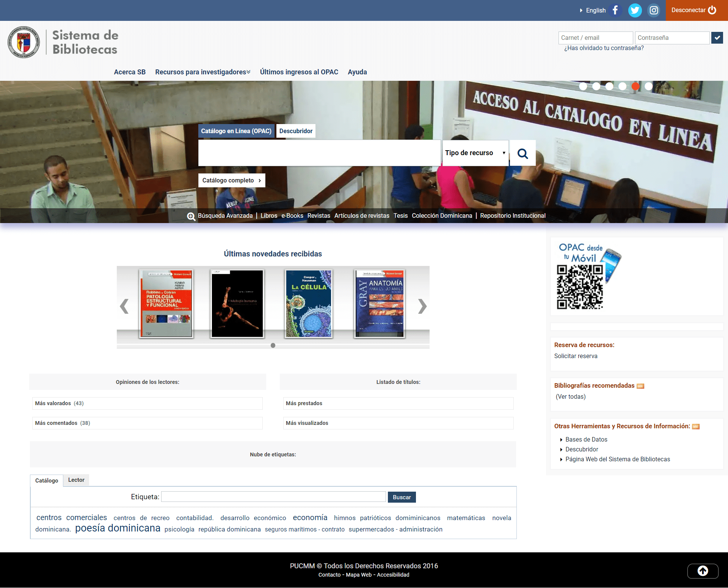Select the first banner slide dot
Viewport: 728px width, 588px height.
[x=583, y=86]
